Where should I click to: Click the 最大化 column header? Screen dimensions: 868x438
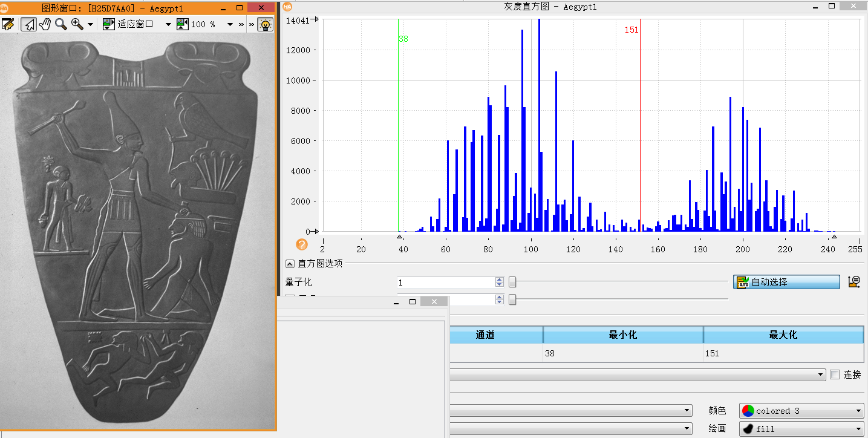[x=783, y=335]
